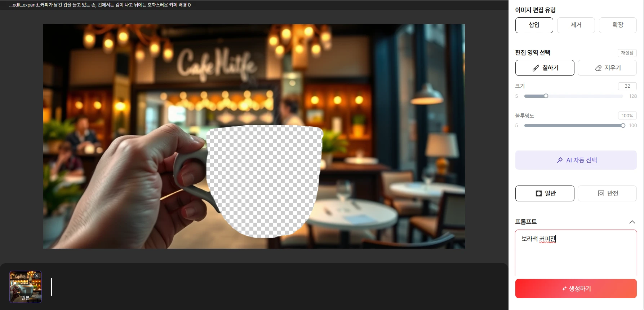This screenshot has height=310, width=644.
Task: Click the brush size value field 32
Action: 627,86
